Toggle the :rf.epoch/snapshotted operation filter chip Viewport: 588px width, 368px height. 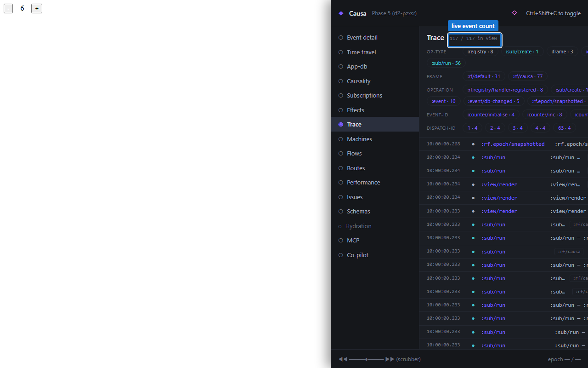558,101
